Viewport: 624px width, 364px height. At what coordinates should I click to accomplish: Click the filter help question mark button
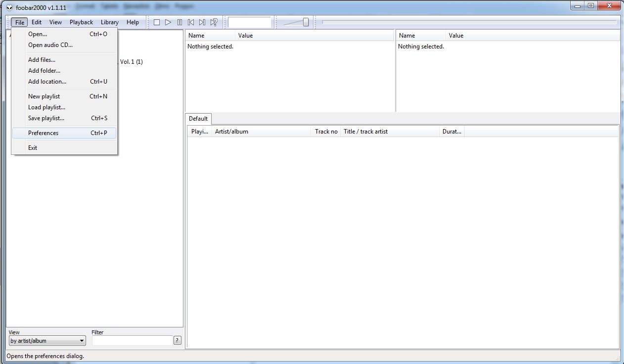(x=178, y=340)
